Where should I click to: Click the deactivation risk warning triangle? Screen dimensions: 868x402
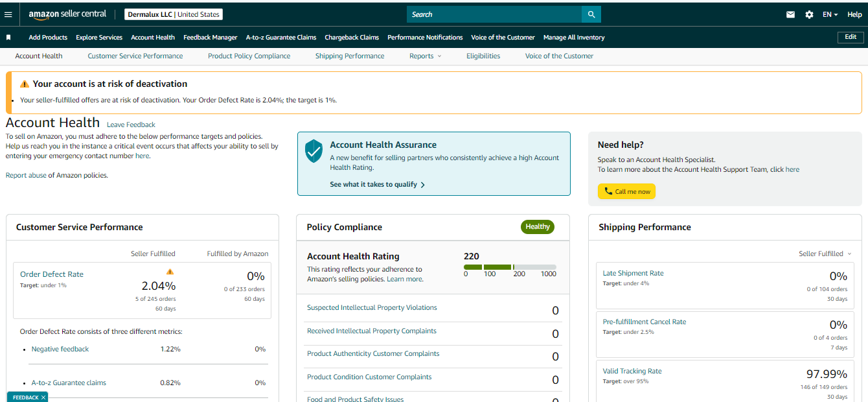(25, 84)
